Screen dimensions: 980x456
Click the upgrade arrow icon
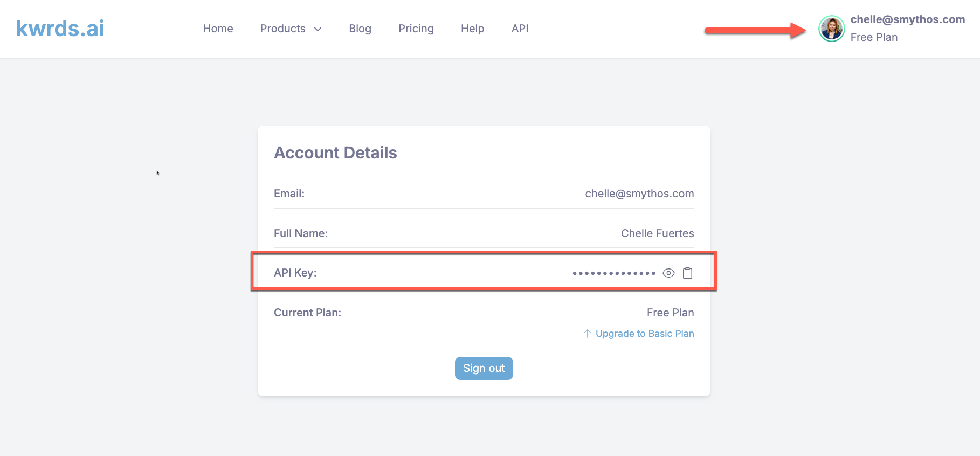pyautogui.click(x=588, y=334)
